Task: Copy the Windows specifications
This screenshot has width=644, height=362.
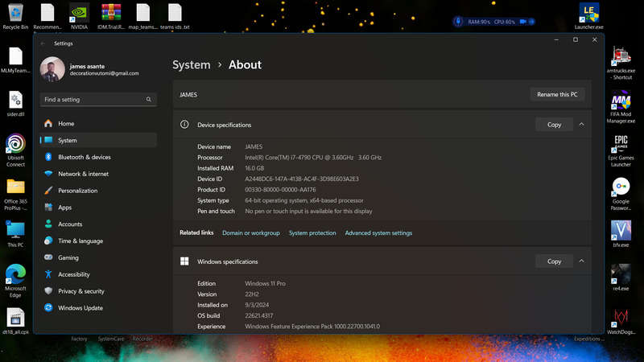Action: click(554, 261)
